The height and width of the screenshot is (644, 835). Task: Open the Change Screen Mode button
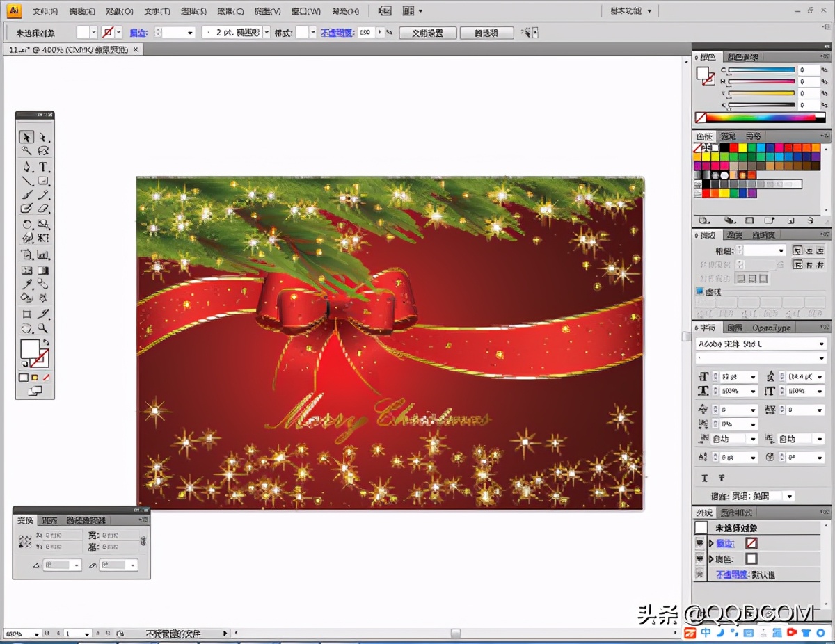[x=35, y=392]
